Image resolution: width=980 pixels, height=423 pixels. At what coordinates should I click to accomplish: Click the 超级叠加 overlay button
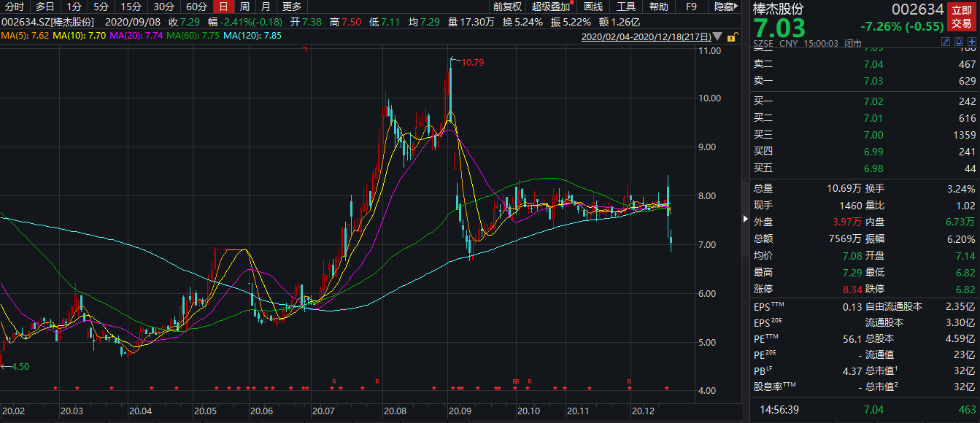[550, 7]
